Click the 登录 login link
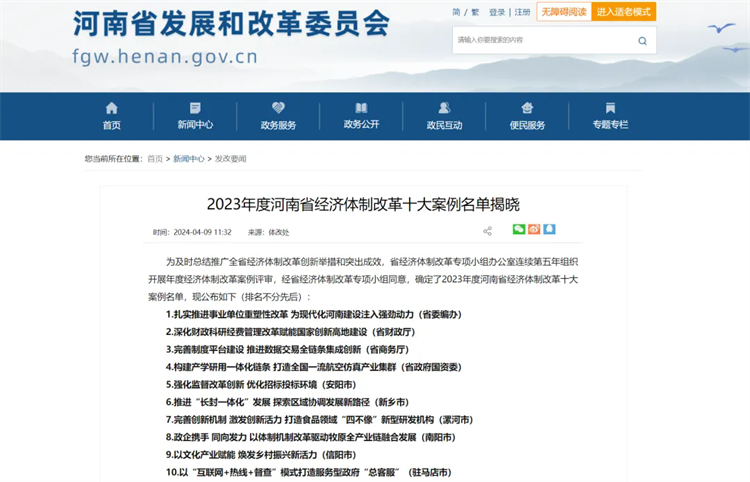Screen dimensions: 750x482 498,12
